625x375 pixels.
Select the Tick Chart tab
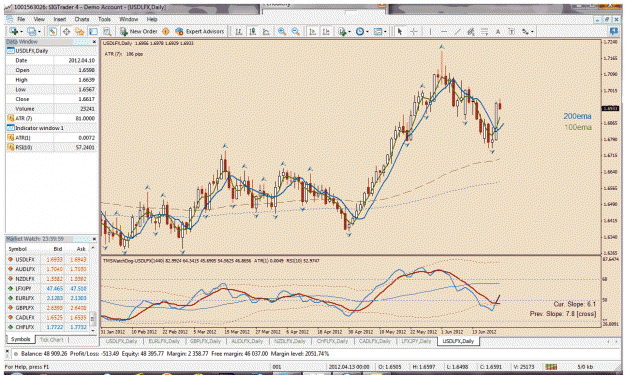51,340
